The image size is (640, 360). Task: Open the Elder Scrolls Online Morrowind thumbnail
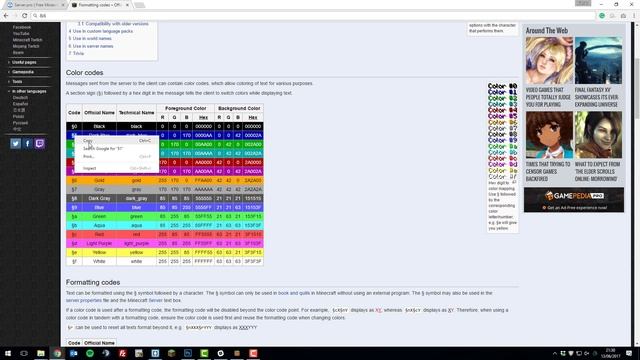click(598, 135)
